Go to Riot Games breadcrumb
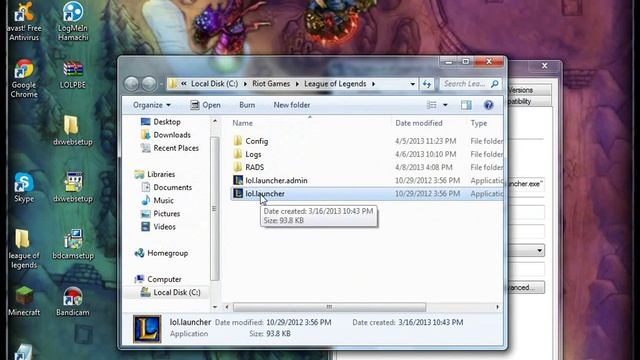640x360 pixels. click(x=271, y=84)
